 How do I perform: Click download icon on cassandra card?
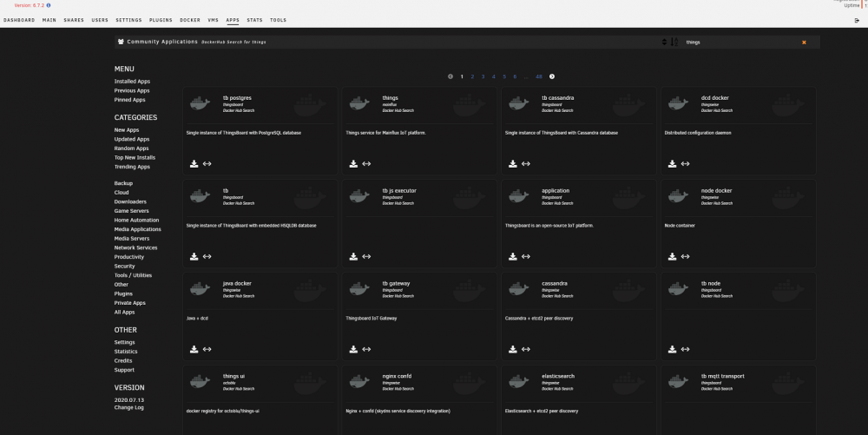(513, 349)
